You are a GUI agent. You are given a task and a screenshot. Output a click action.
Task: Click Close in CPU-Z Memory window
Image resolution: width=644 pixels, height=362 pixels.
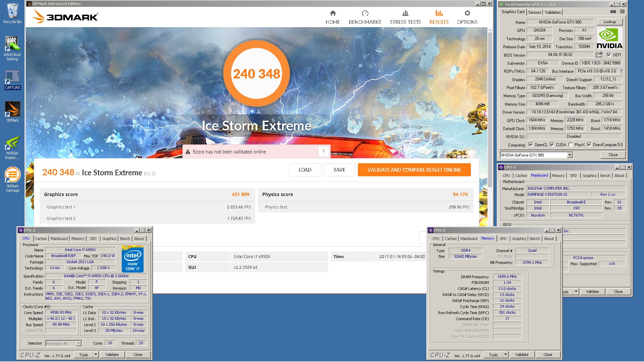[548, 355]
